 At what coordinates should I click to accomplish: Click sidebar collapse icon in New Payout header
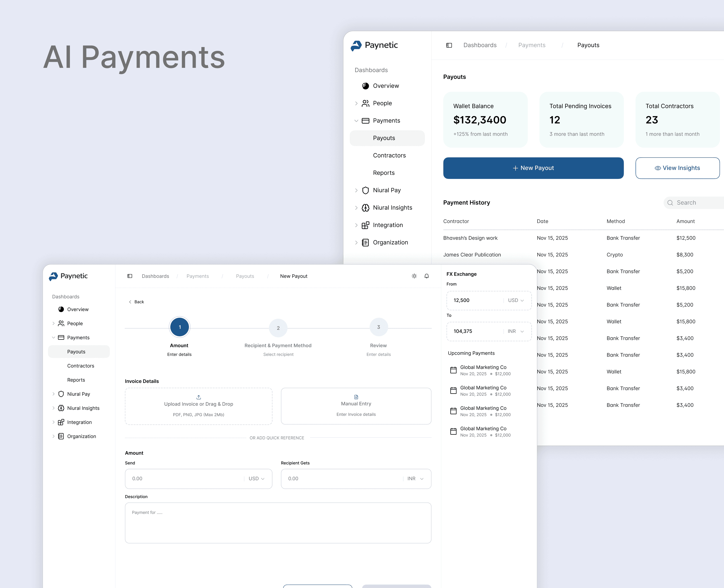(130, 276)
